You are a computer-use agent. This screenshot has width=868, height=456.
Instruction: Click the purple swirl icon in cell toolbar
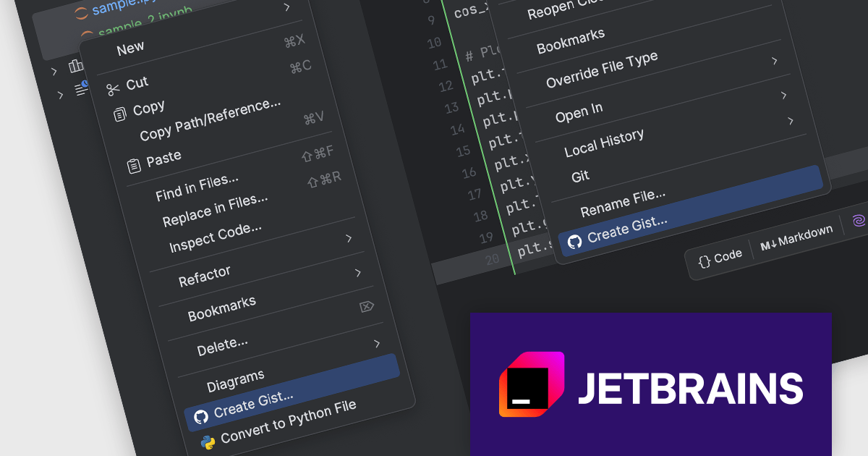(x=859, y=221)
